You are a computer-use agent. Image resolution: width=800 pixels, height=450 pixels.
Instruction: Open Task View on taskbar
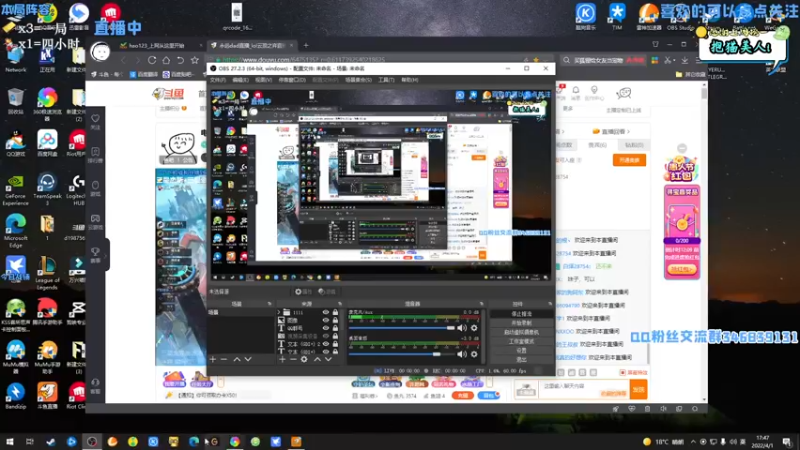click(x=30, y=442)
